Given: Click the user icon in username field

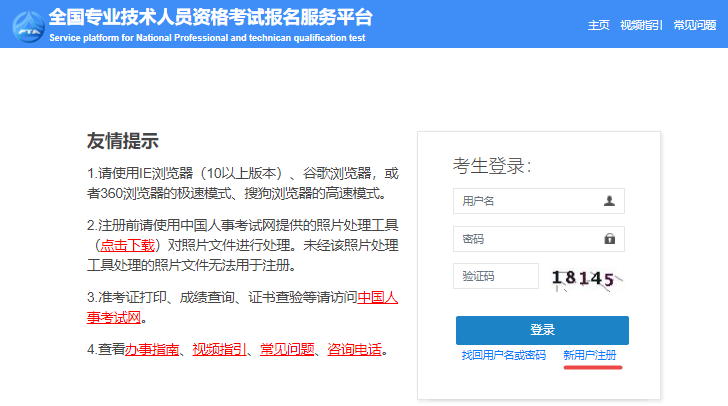Looking at the screenshot, I should (609, 201).
